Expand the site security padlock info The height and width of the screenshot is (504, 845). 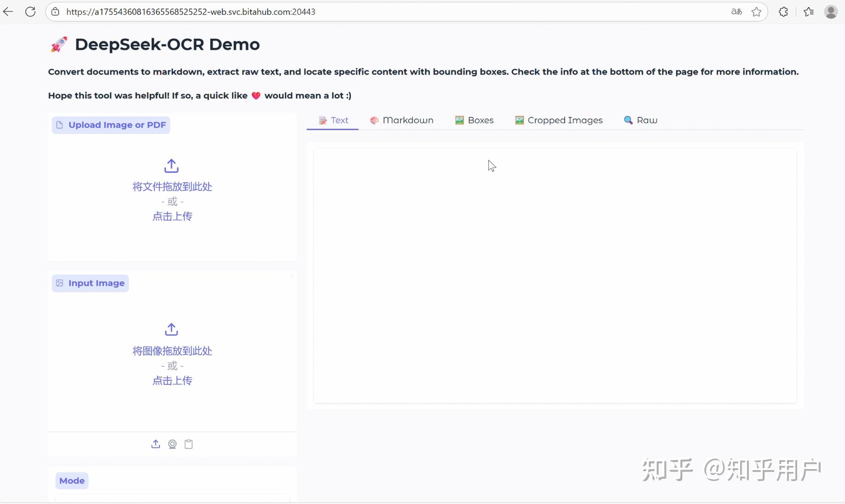[56, 11]
